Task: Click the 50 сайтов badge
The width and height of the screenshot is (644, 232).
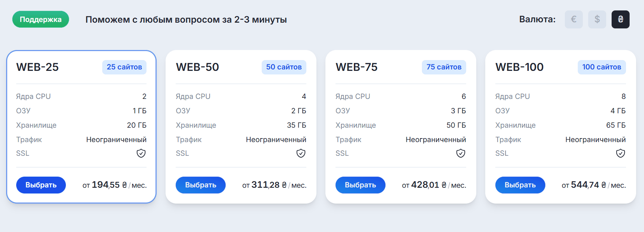Action: [x=284, y=67]
